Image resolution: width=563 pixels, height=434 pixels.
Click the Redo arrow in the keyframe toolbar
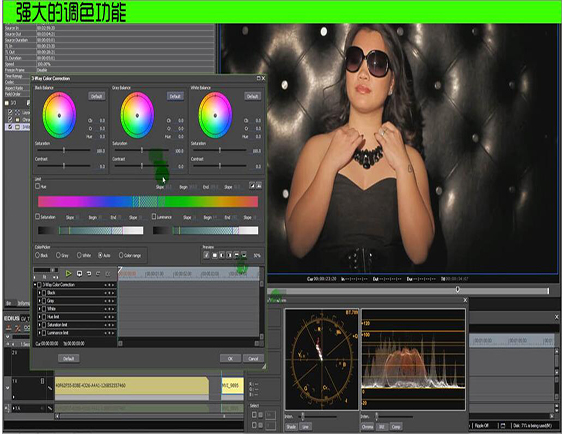(x=98, y=274)
